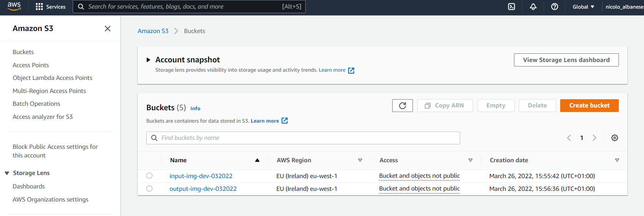
Task: Open the Global region dropdown
Action: click(583, 7)
